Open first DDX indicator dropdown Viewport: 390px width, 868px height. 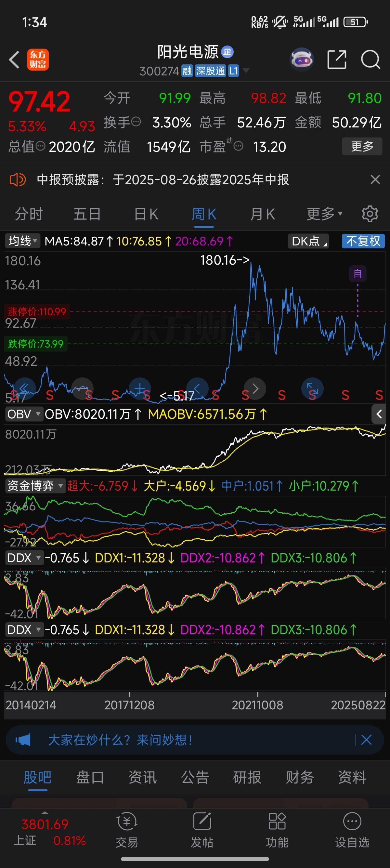(24, 558)
